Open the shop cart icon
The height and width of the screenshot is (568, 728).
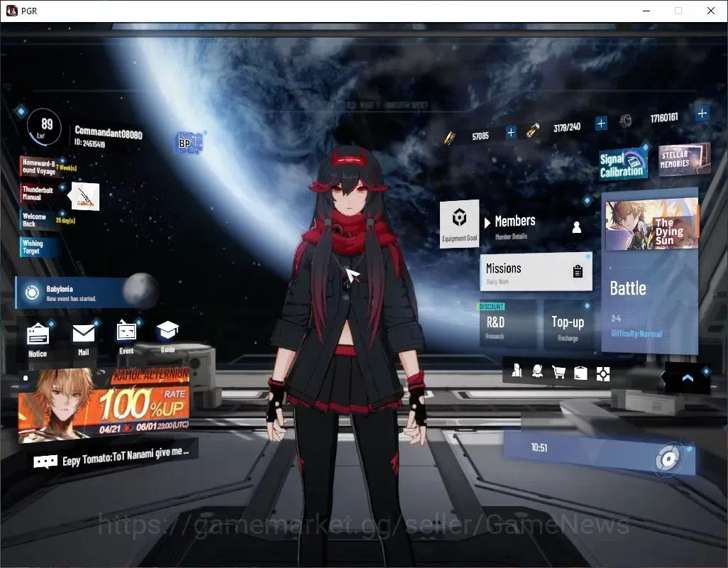558,372
